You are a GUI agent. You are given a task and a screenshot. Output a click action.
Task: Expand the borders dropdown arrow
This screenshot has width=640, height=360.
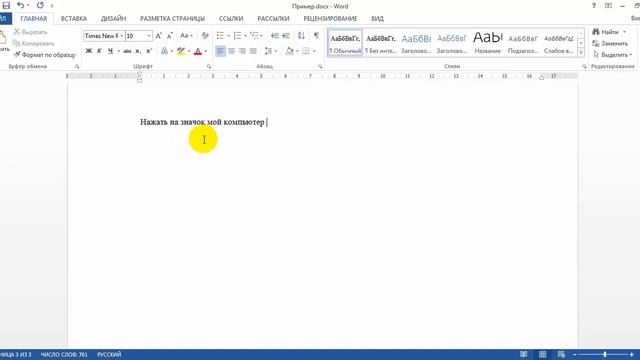(314, 51)
